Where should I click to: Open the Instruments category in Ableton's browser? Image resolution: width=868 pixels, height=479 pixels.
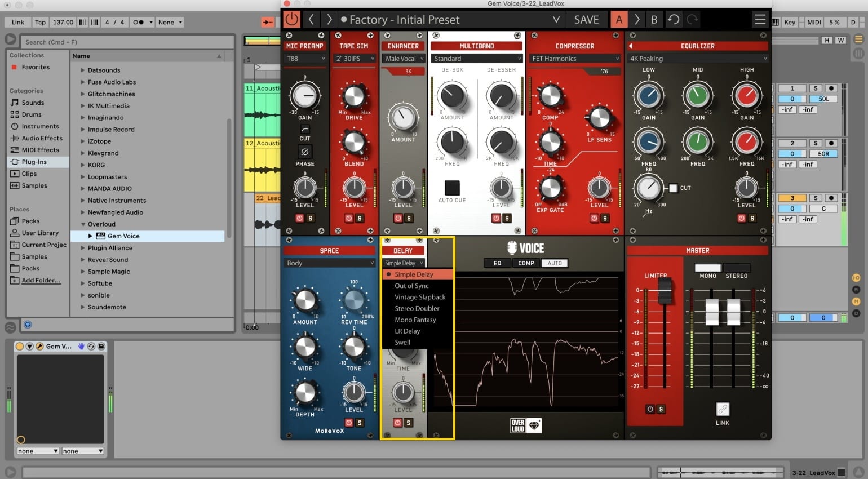40,126
